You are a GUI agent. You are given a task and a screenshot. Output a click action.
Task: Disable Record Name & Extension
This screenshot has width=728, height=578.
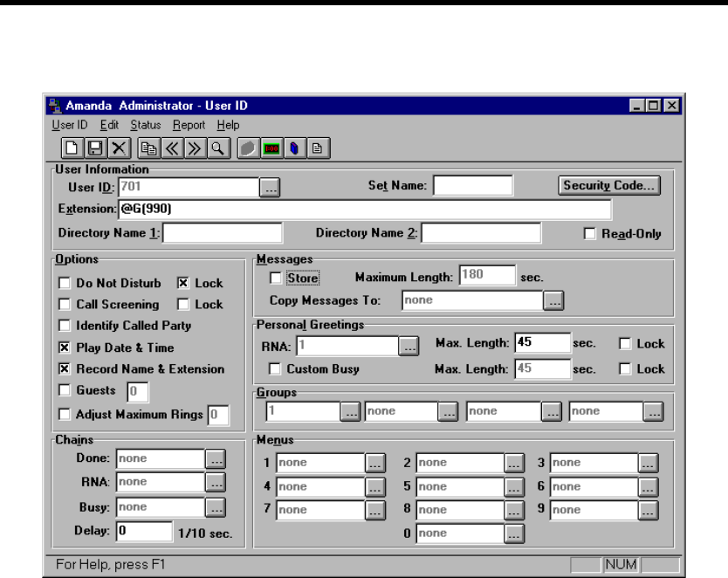pos(65,368)
